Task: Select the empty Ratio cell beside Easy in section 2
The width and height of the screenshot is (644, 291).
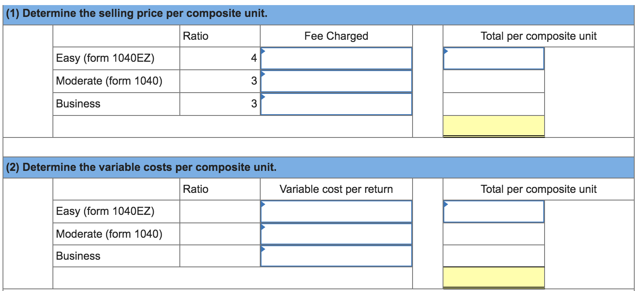Action: [220, 211]
